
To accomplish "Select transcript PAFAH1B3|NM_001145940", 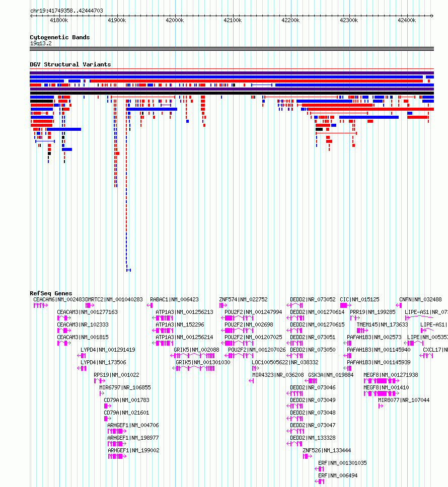I will click(x=379, y=350).
